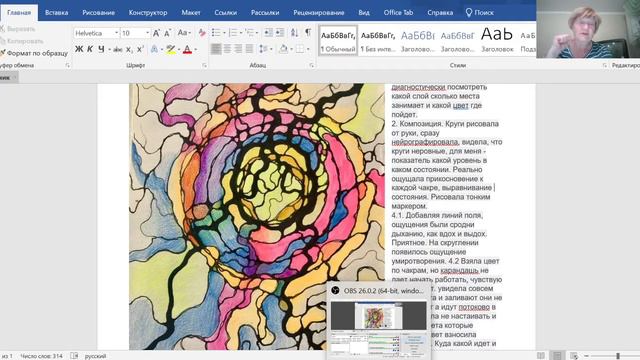Open the Font dialog launcher
640x360 pixels.
(x=204, y=65)
